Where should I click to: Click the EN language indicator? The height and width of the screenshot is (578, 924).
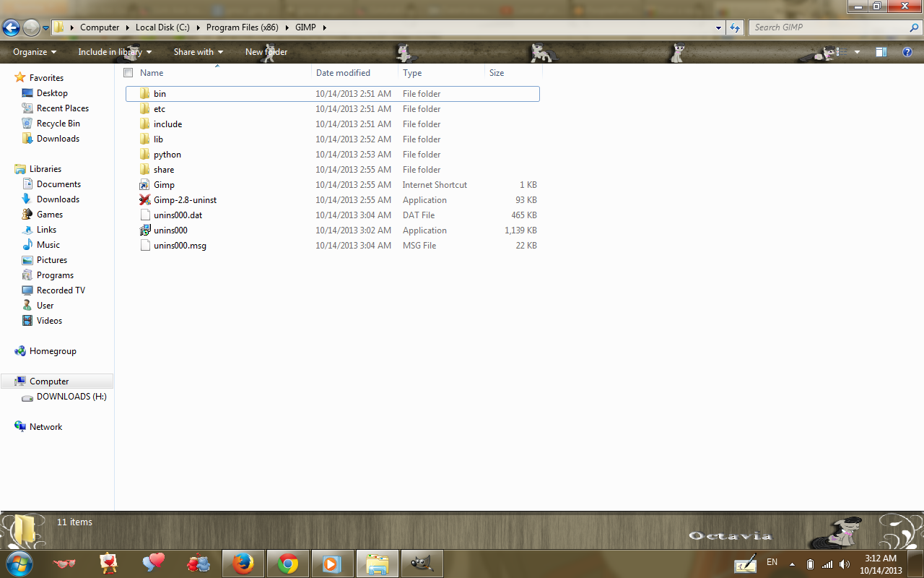[x=772, y=562]
